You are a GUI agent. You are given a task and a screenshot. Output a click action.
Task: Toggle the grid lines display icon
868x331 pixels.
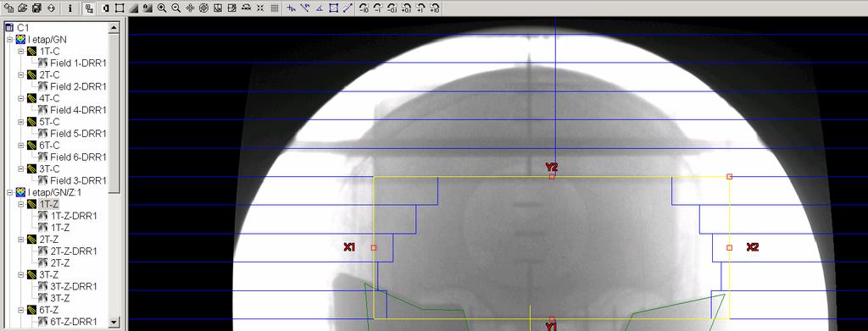click(x=275, y=8)
